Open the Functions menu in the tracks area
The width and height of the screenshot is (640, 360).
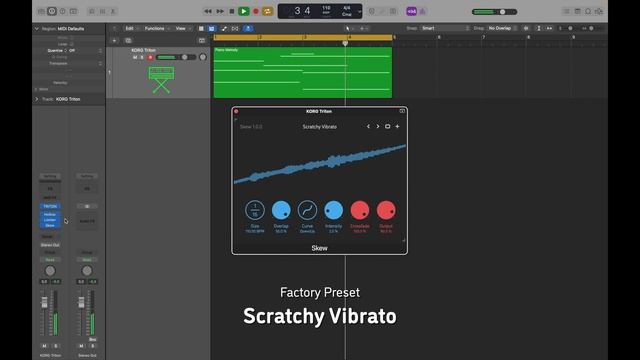(156, 28)
